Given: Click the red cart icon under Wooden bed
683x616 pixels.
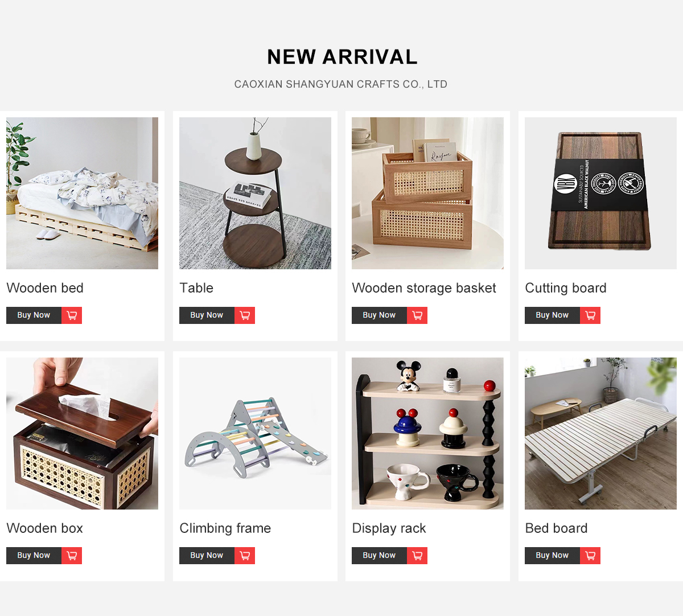Looking at the screenshot, I should pyautogui.click(x=72, y=315).
